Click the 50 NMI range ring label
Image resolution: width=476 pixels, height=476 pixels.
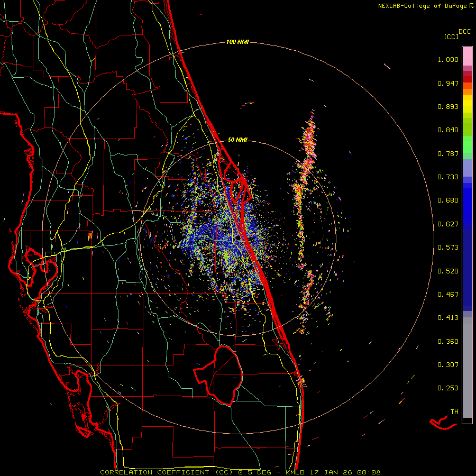(x=237, y=140)
